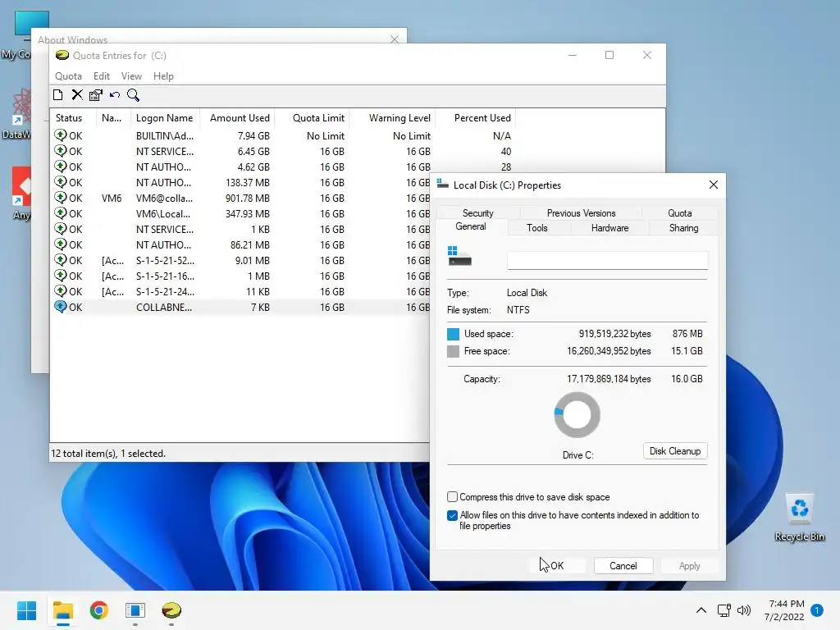Select the Recycle Bin desktop icon
840x630 pixels.
pos(800,518)
